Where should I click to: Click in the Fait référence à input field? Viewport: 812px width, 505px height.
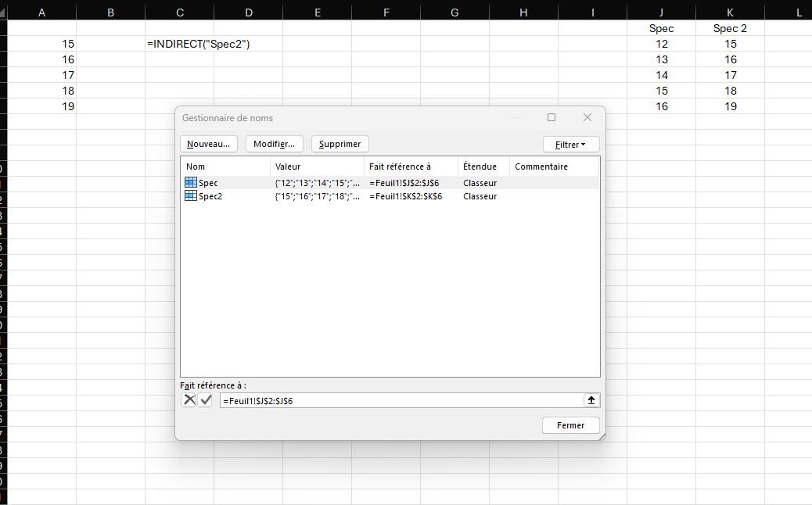[399, 400]
